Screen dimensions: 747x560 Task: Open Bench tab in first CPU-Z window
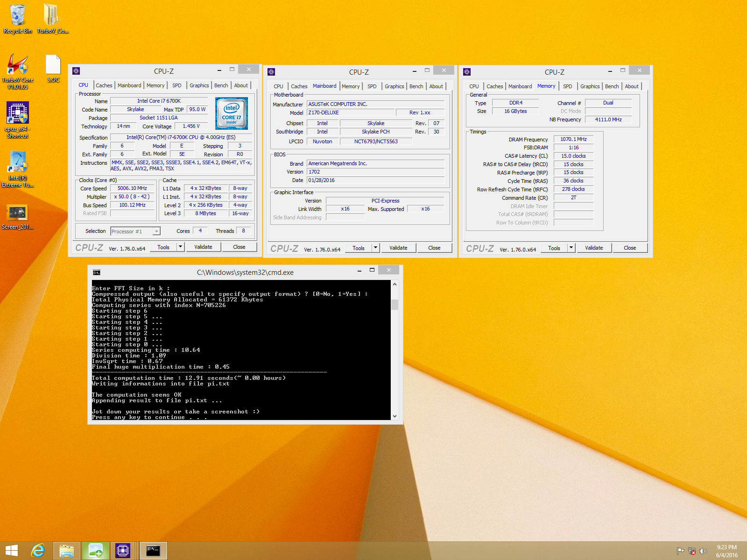221,85
